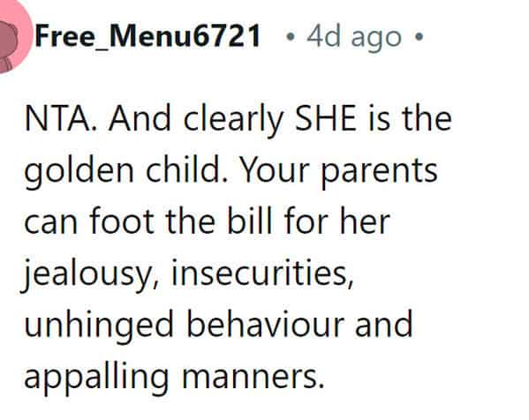Viewport: 529px width, 420px height.
Task: Click the word "behaviour"
Action: click(265, 325)
